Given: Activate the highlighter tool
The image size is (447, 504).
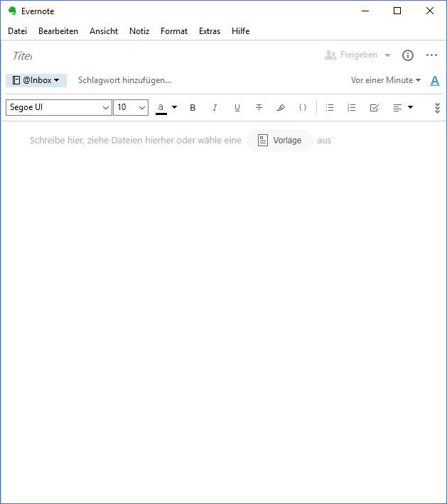Looking at the screenshot, I should point(281,108).
